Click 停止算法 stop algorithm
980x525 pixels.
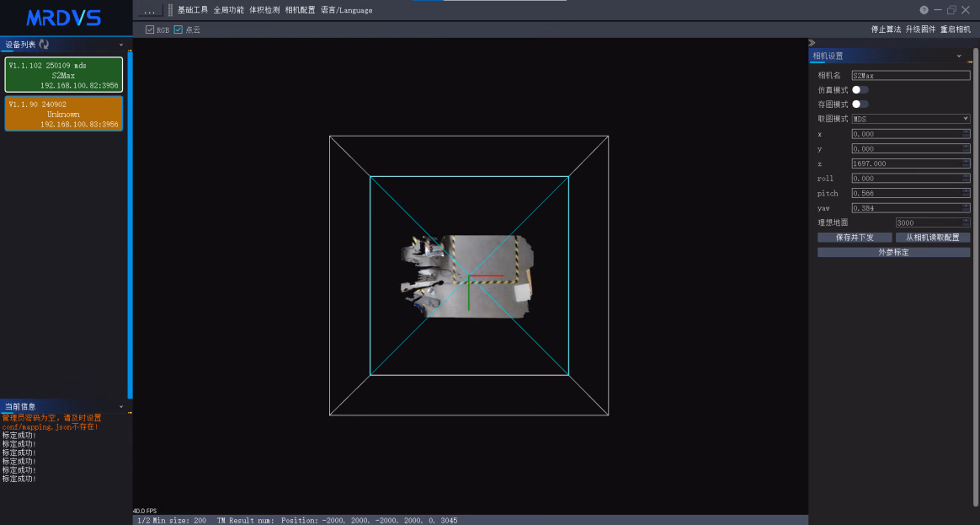click(x=887, y=29)
